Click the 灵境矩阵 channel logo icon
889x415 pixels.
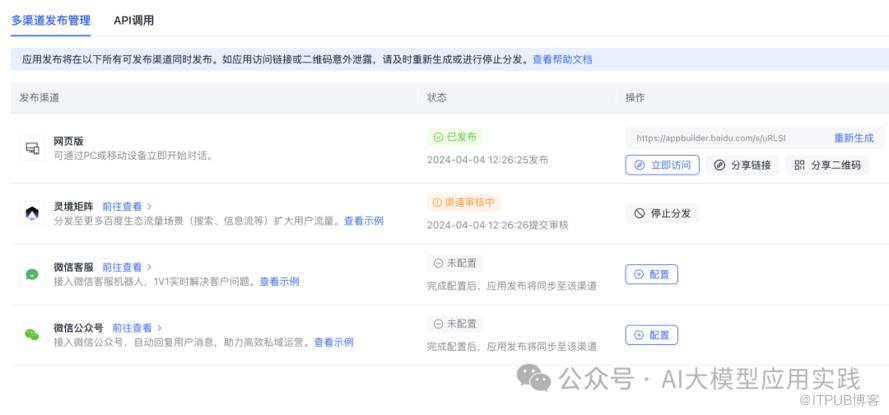tap(32, 213)
